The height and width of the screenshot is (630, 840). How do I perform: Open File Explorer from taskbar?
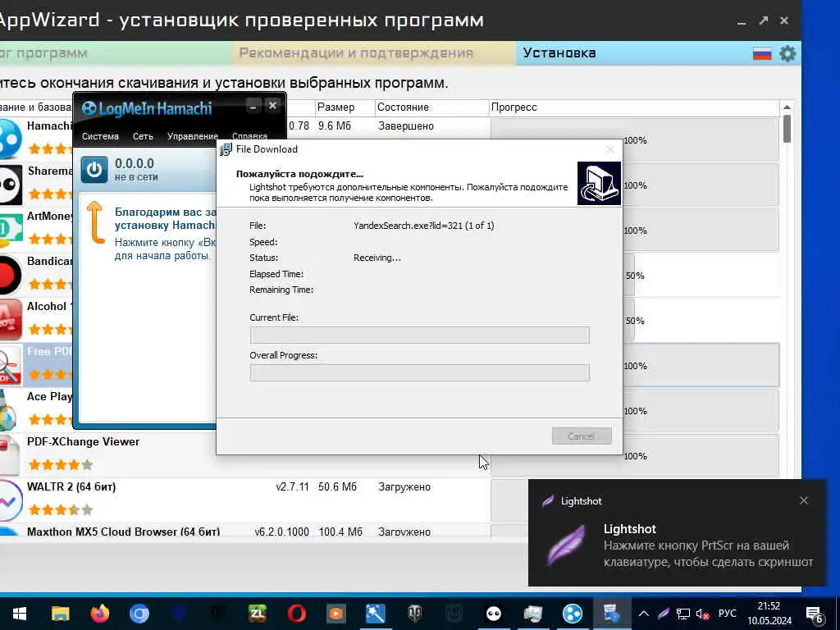[x=60, y=614]
